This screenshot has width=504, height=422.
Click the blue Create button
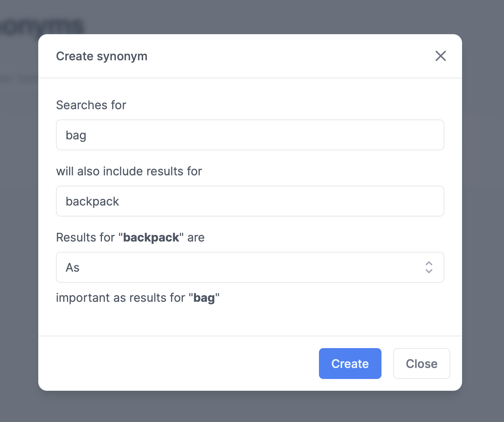tap(350, 364)
